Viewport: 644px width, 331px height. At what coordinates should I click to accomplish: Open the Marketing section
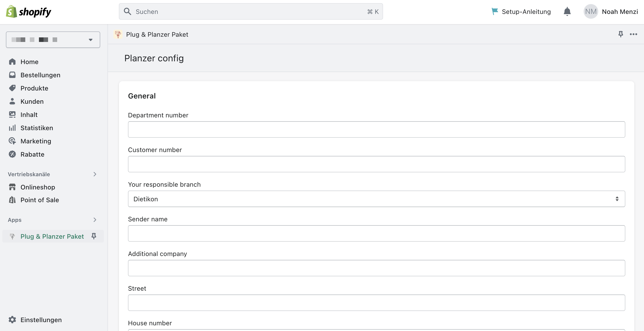[x=36, y=141]
